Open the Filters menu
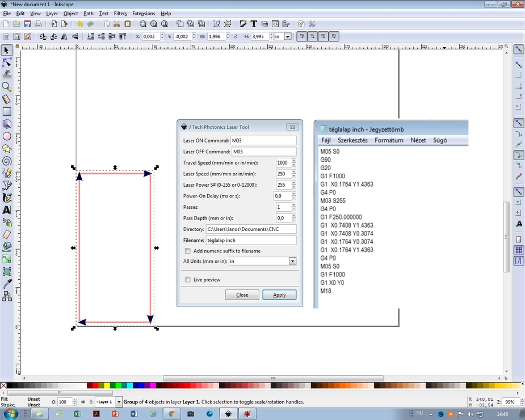 click(120, 14)
